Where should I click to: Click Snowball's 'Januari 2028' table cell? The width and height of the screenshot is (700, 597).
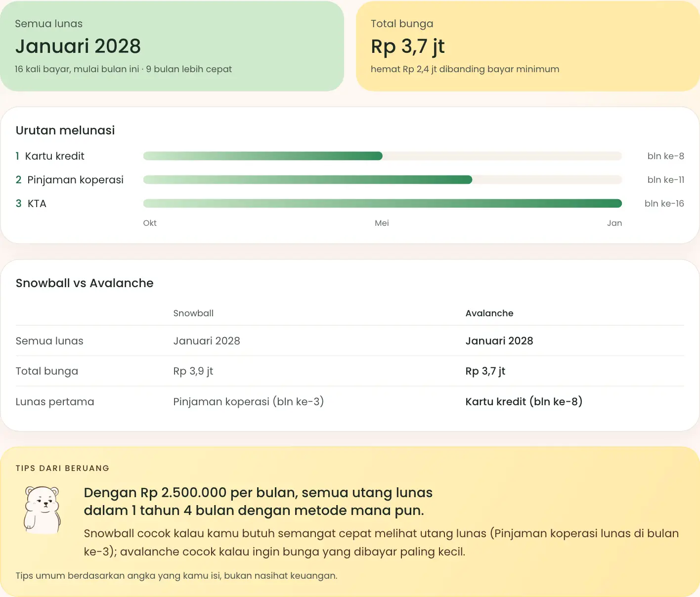coord(207,341)
